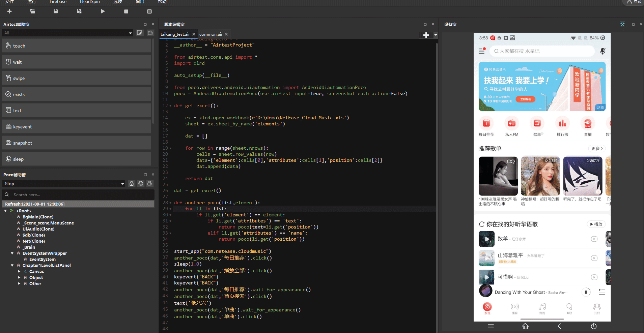
Task: Close the common.air tab
Action: coord(226,34)
